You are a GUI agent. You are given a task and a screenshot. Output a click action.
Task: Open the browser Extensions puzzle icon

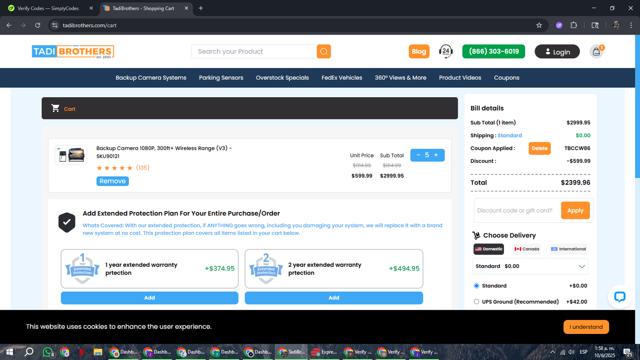[573, 25]
